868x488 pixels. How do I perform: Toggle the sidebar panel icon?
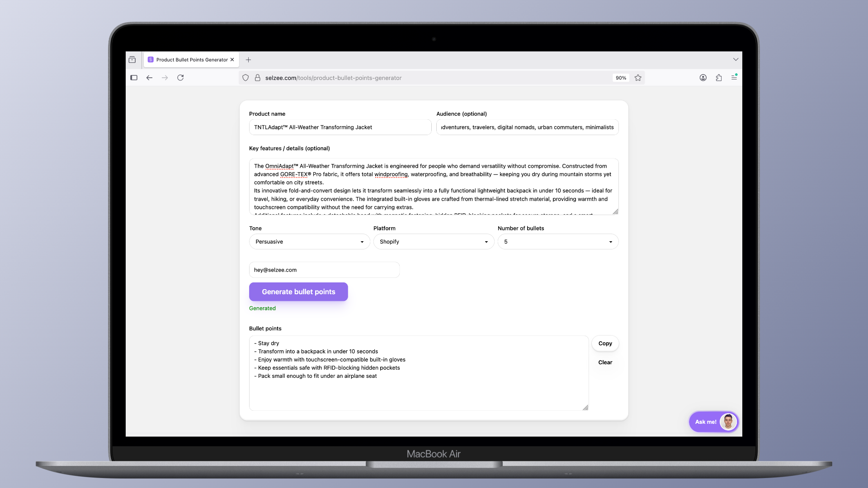point(134,78)
